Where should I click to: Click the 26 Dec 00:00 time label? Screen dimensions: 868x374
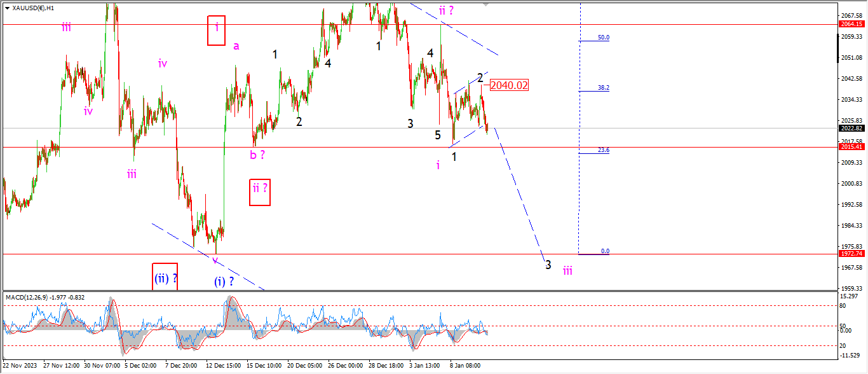point(347,366)
